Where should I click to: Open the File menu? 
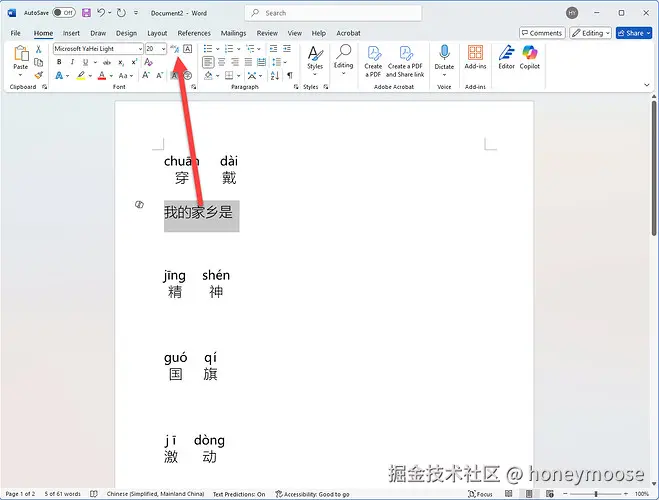pos(16,33)
